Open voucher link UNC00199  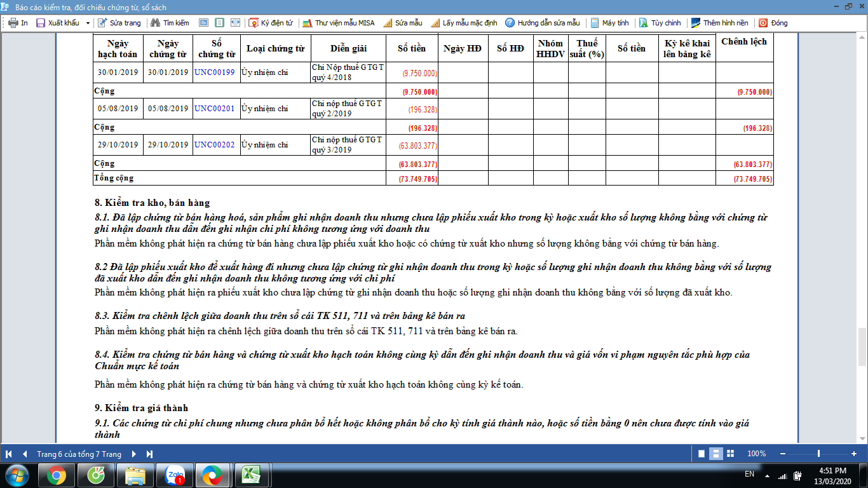coord(215,72)
